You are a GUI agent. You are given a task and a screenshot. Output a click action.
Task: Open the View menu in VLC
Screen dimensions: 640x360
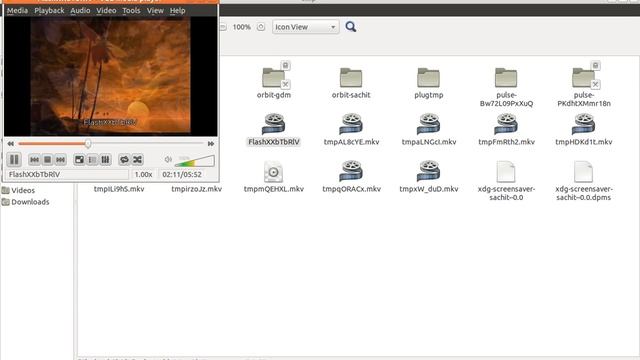click(x=155, y=11)
